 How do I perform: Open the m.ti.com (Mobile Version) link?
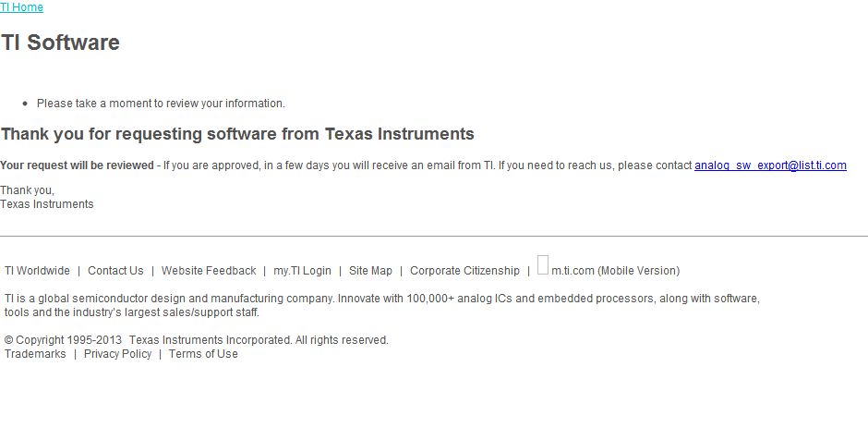(x=615, y=271)
